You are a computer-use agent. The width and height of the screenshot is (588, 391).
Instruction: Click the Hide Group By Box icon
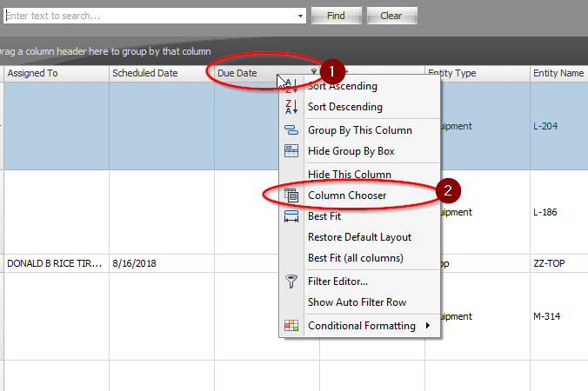point(291,151)
